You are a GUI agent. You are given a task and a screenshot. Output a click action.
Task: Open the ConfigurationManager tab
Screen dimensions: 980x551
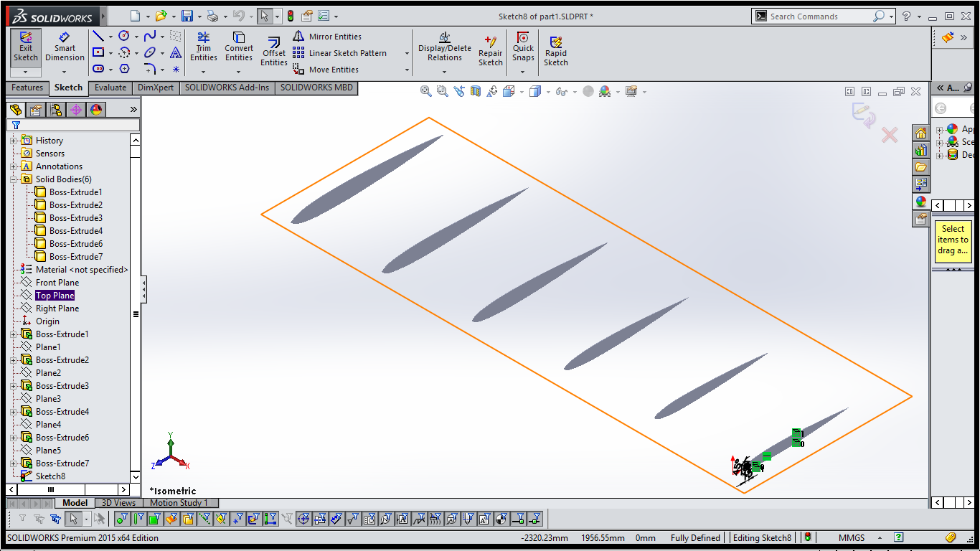56,110
